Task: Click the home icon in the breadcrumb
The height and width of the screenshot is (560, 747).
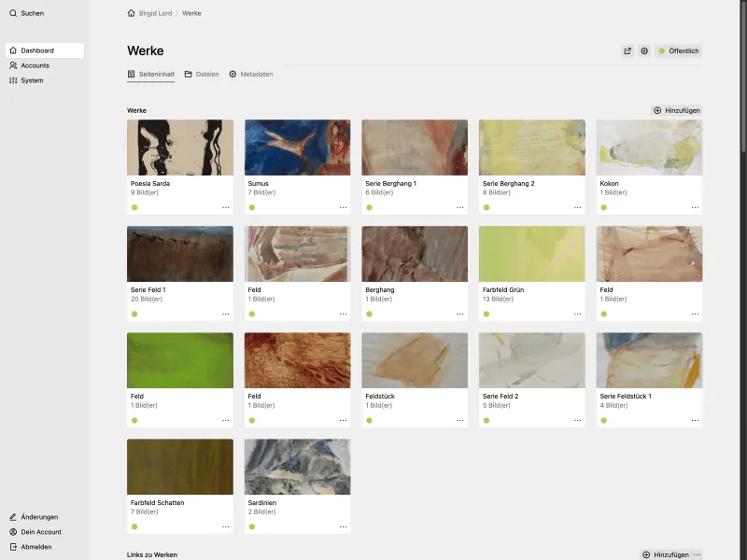Action: coord(131,13)
